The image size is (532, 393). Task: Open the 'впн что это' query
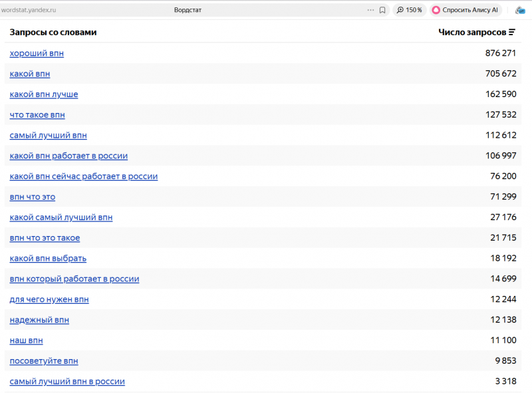pyautogui.click(x=33, y=197)
